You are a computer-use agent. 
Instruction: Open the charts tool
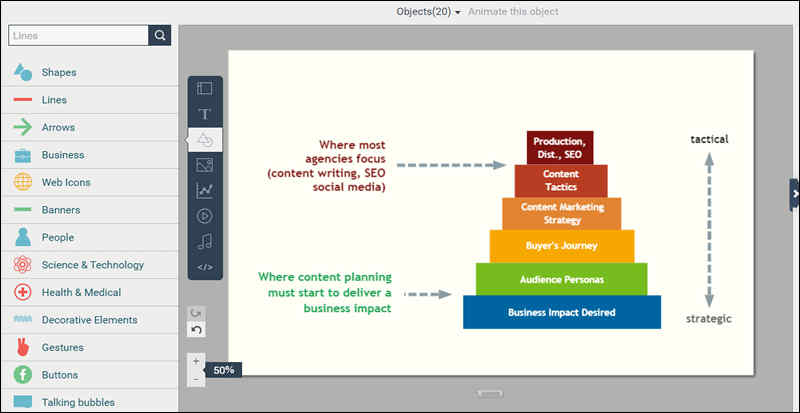(x=205, y=190)
